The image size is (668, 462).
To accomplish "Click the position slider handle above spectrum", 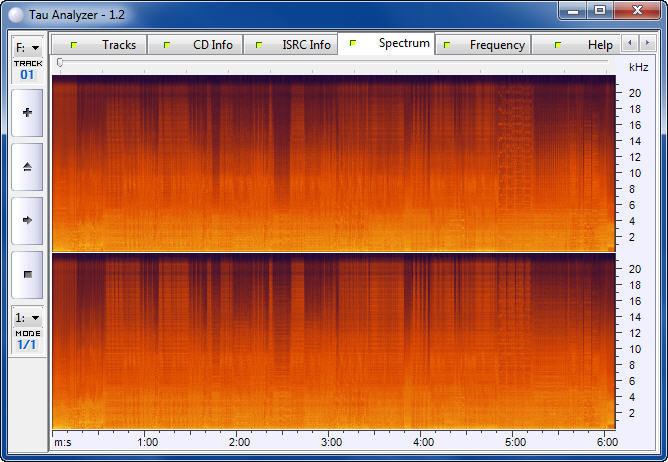I will tap(60, 63).
